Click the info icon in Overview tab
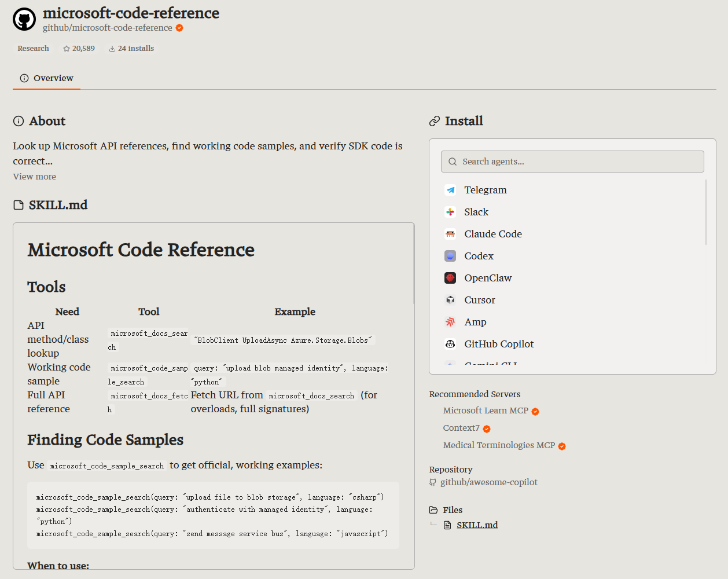This screenshot has height=579, width=728. point(24,78)
